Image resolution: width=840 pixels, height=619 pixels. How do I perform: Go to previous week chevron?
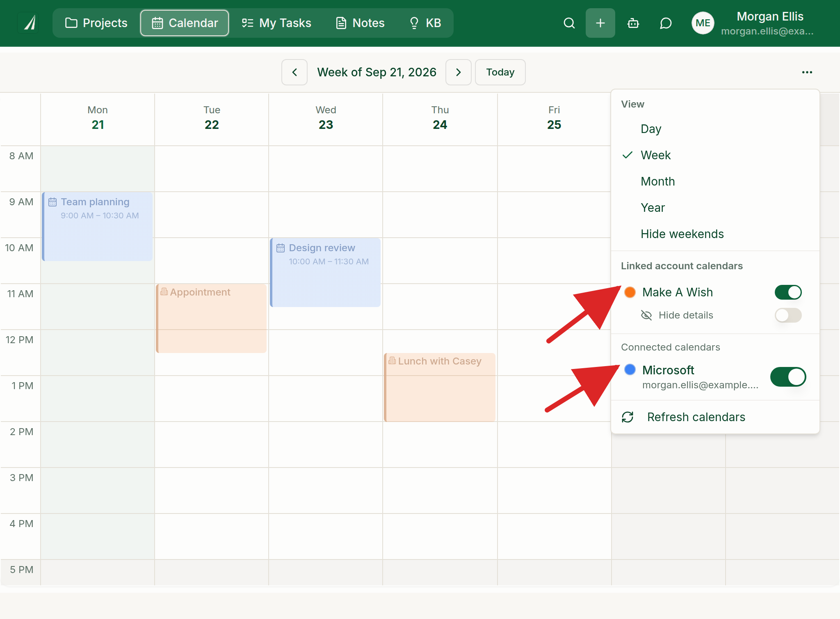294,72
